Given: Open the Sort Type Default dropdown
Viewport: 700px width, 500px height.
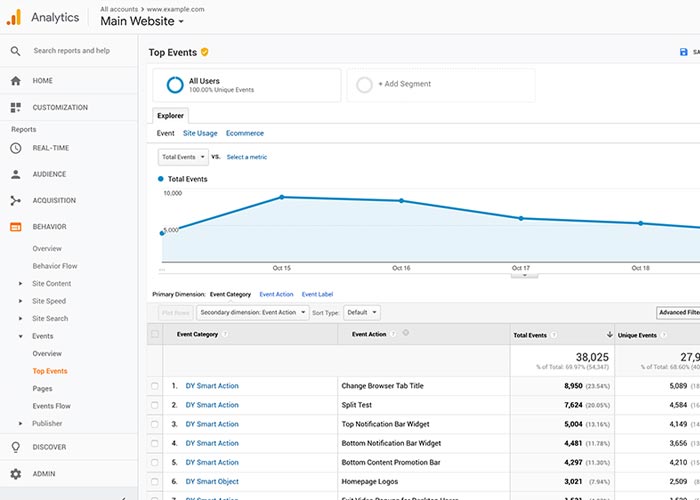Looking at the screenshot, I should (361, 312).
